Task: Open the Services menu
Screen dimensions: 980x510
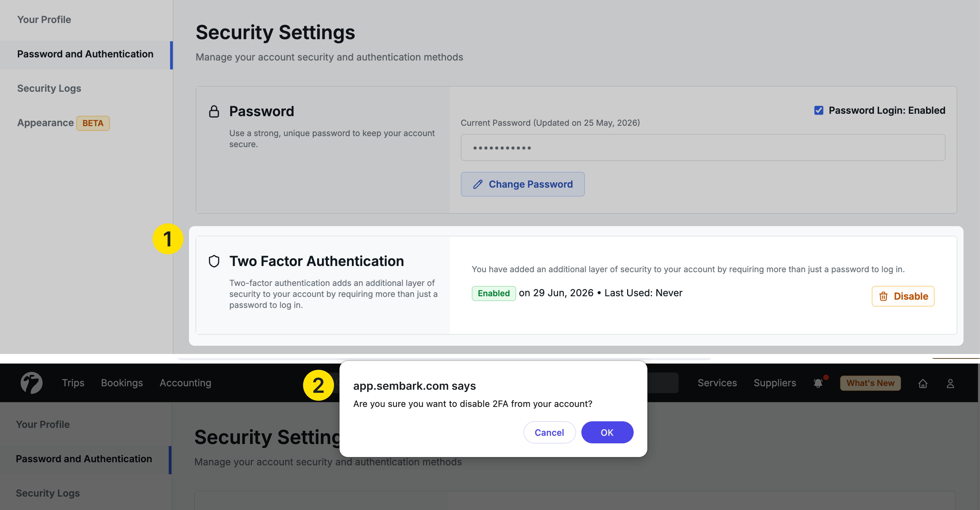Action: (x=717, y=383)
